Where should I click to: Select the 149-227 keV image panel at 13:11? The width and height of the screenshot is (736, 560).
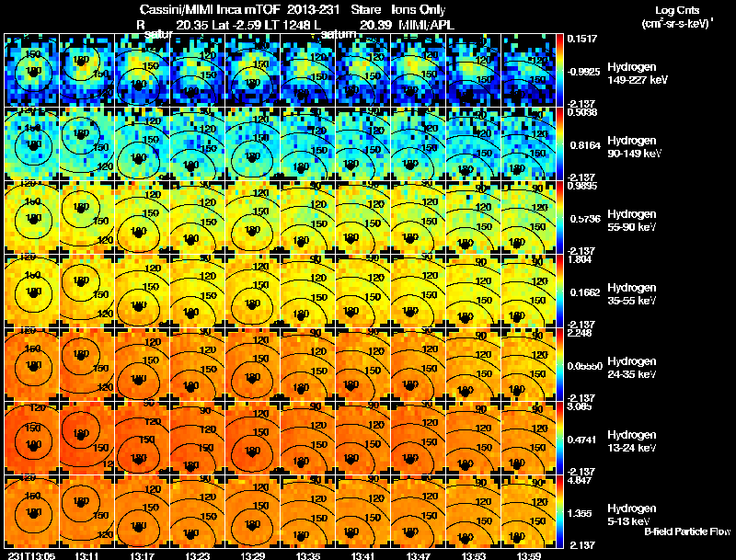click(86, 70)
